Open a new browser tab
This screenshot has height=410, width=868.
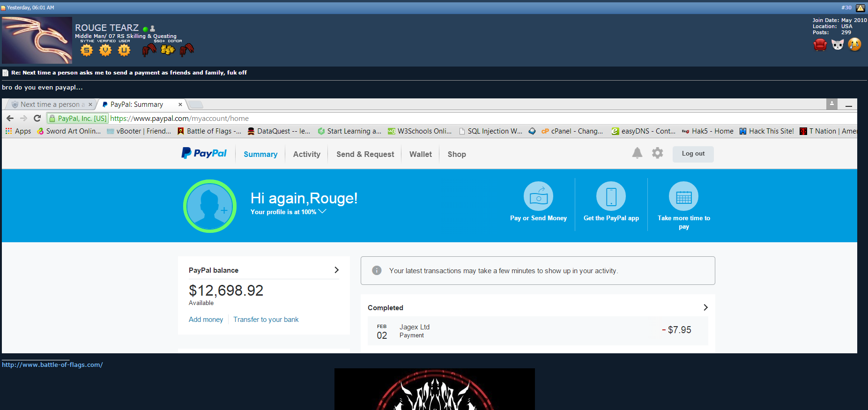[x=195, y=104]
